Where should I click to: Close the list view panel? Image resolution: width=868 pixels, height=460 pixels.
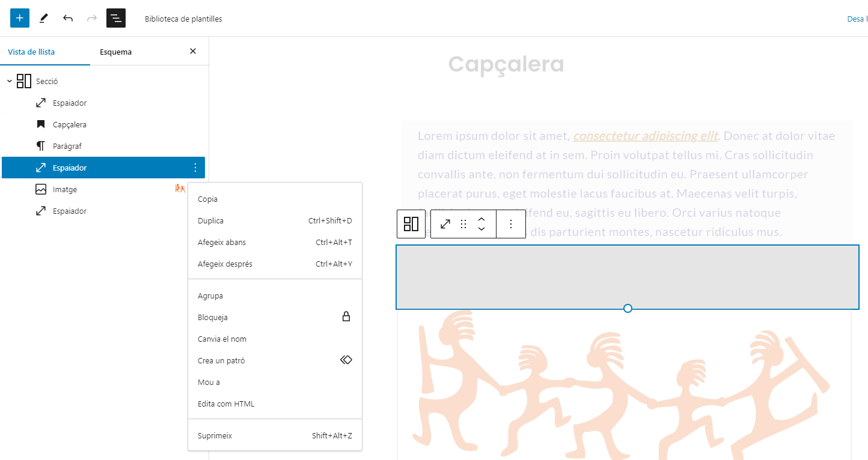[193, 52]
